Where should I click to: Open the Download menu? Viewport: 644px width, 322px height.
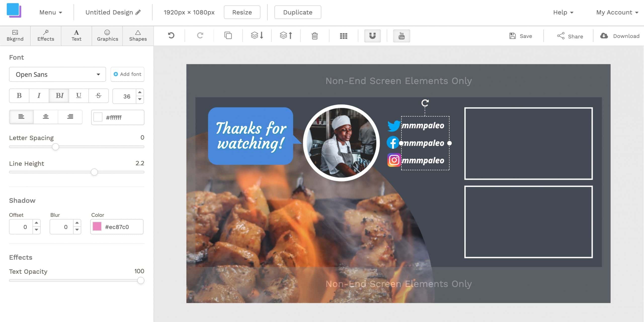(620, 36)
